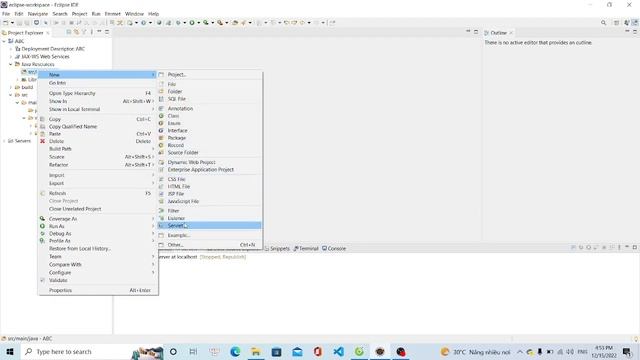Select Dynamic Web Project entry
This screenshot has width=640, height=360.
209,162
